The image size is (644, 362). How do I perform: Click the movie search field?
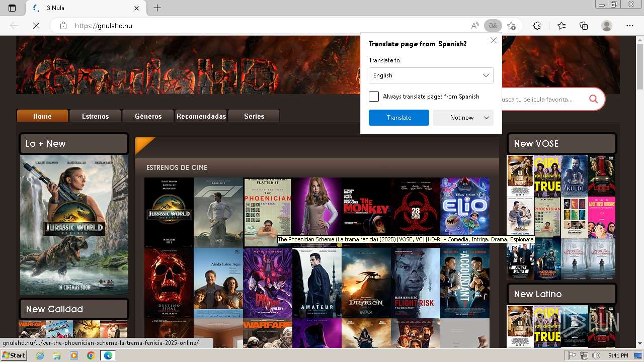(x=542, y=99)
